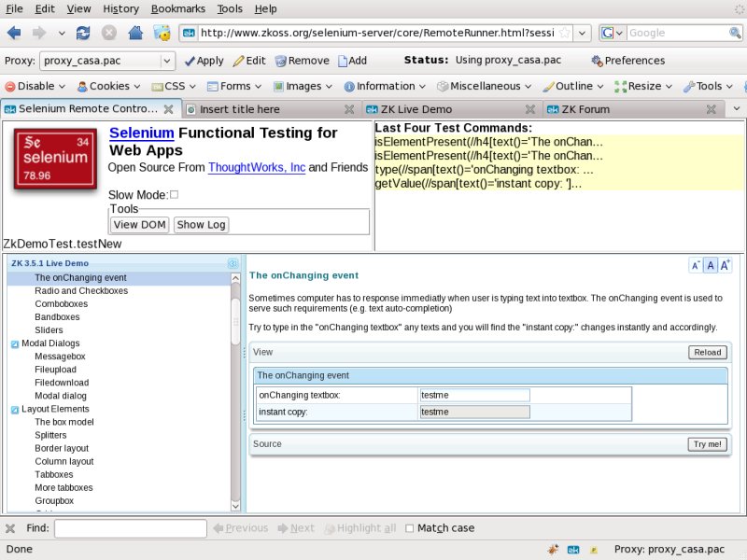The height and width of the screenshot is (560, 747).
Task: Open the File menu
Action: 14,8
